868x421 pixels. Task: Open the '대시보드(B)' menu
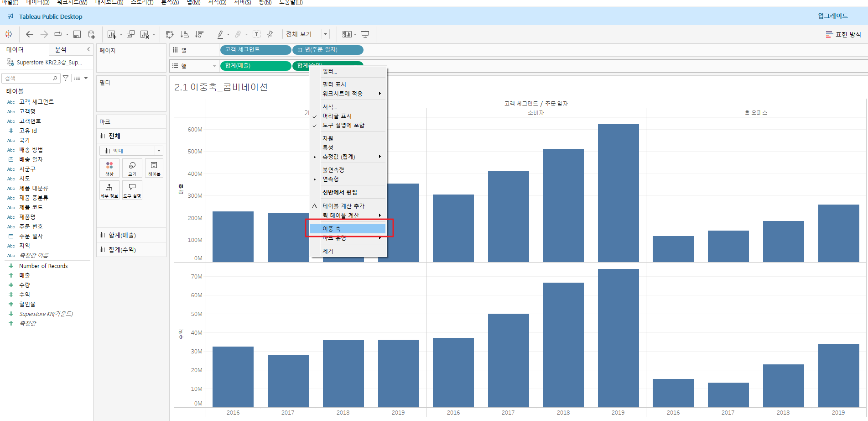pos(109,2)
